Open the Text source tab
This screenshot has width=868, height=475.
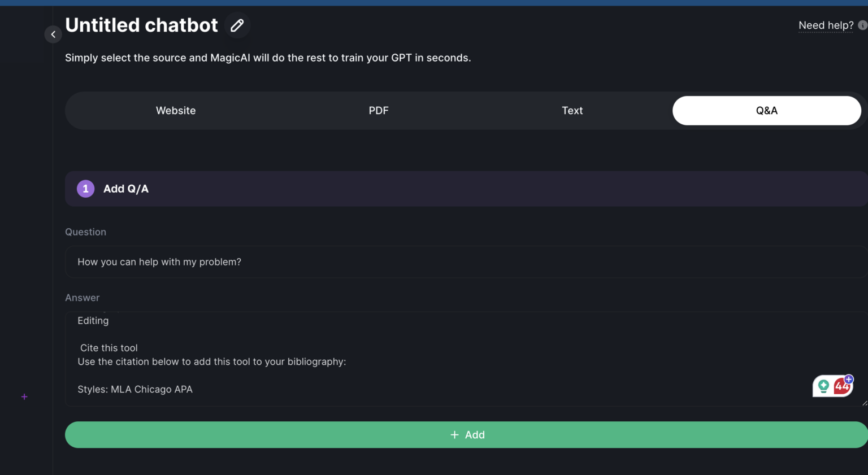tap(572, 111)
